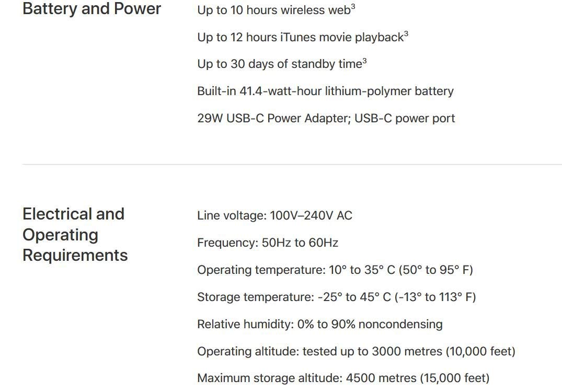Select the Frequency 50Hz to 60Hz text
Screen dimensions: 562x392
(x=268, y=243)
